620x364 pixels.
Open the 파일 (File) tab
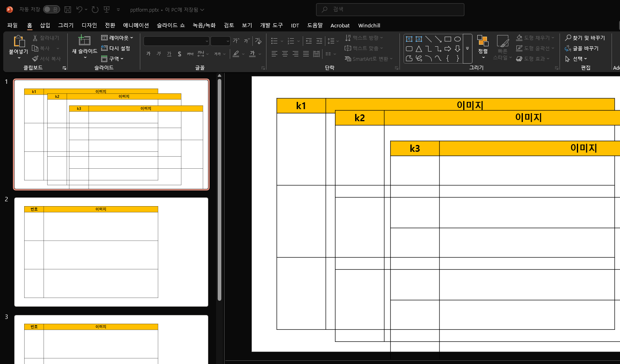pyautogui.click(x=12, y=25)
